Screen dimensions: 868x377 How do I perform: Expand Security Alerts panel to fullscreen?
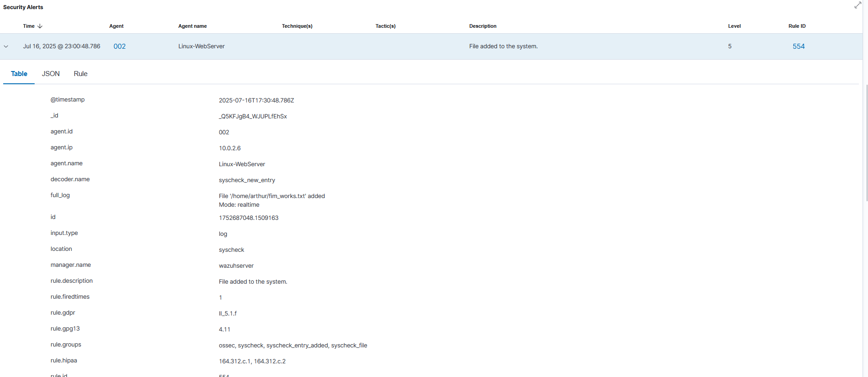pyautogui.click(x=858, y=5)
